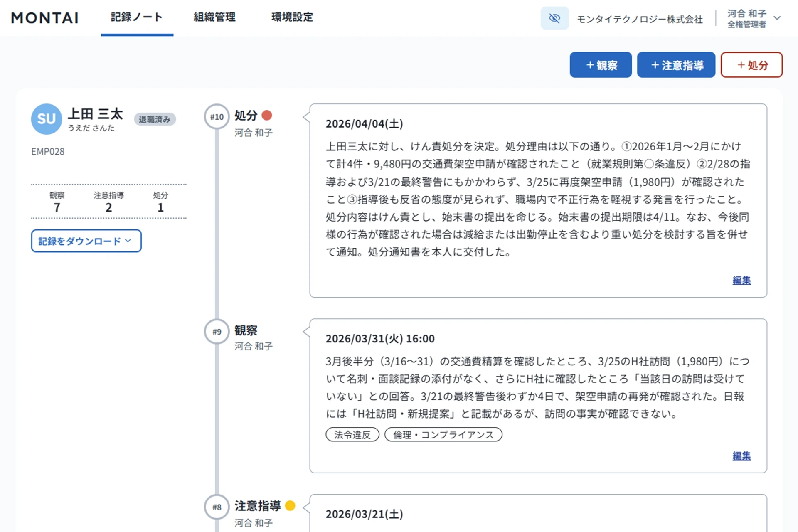
Task: Click the MONTAI logo
Action: 44,18
